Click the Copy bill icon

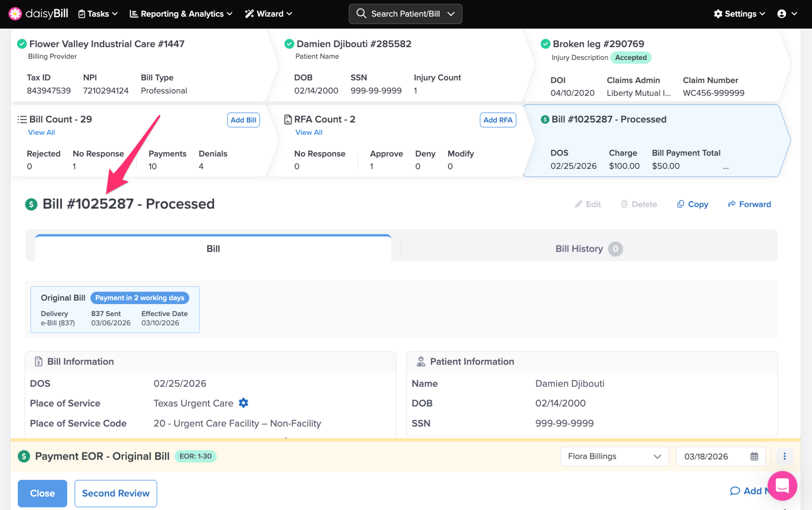point(680,204)
